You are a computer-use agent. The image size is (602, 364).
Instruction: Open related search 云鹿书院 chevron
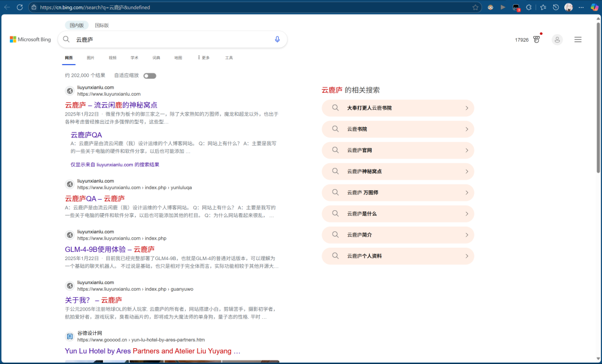[x=466, y=129]
